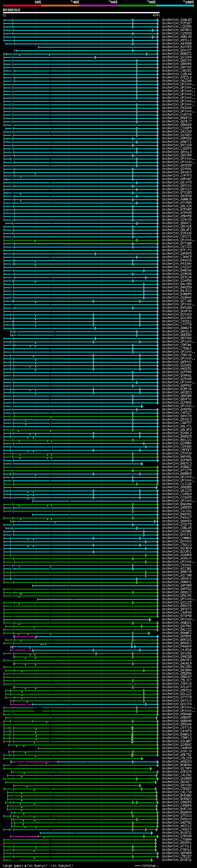
Task: Open hit UniRef100_P25387
Action: [177, 23]
